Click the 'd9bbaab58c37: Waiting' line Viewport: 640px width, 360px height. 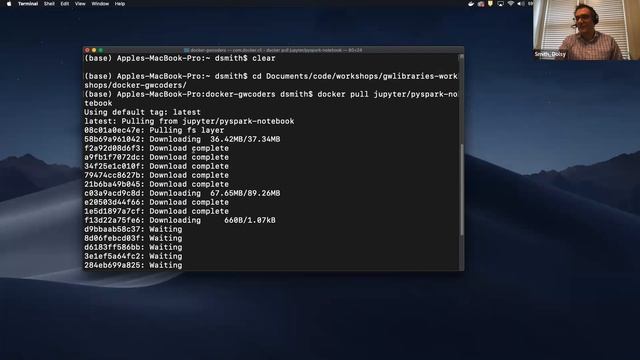(x=133, y=229)
